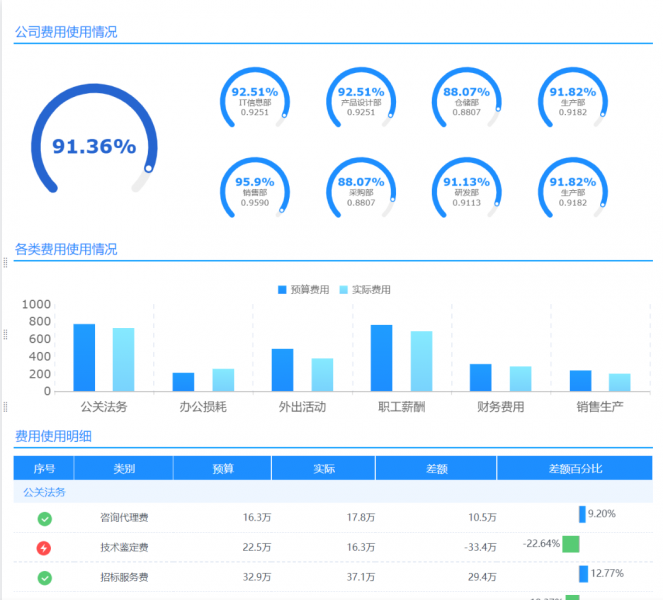Click the 职工薪酬 budget bar

[x=381, y=358]
